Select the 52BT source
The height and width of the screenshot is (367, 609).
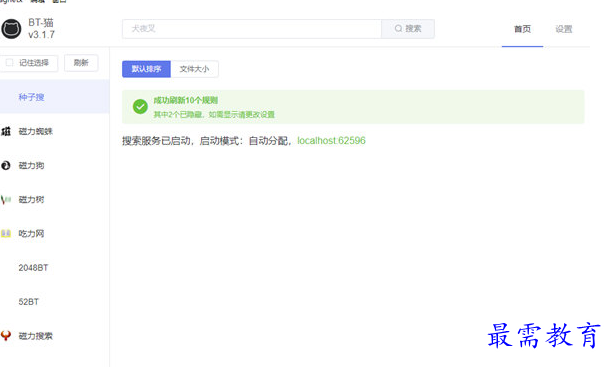pos(54,302)
